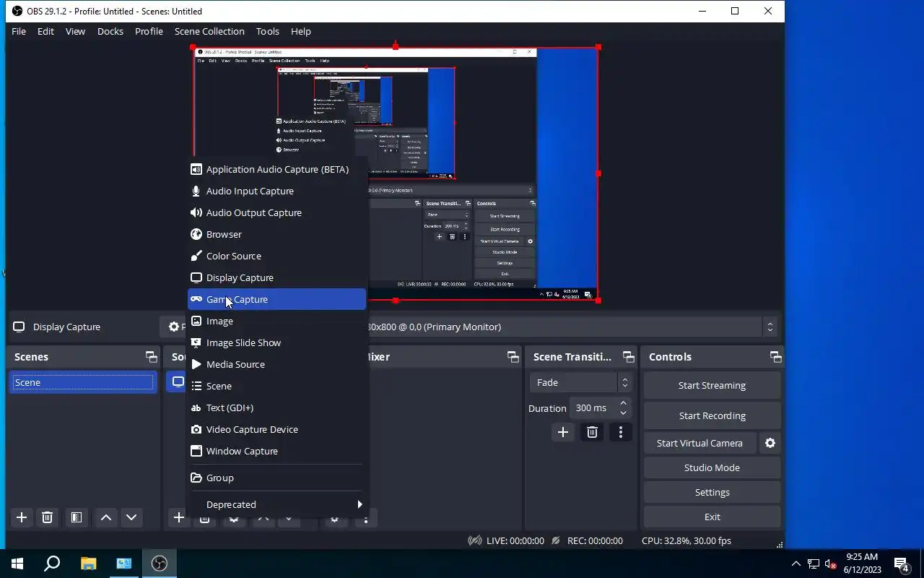Open File Explorer from the taskbar

88,564
